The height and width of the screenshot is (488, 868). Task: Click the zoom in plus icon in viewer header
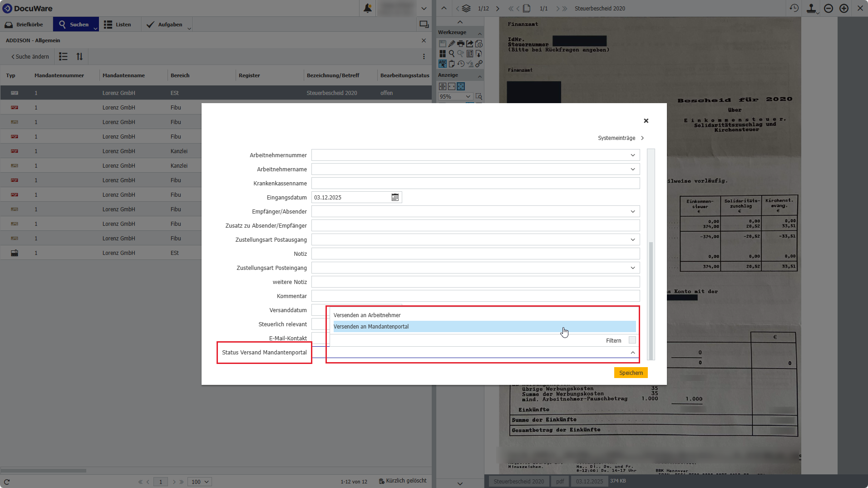pyautogui.click(x=844, y=8)
